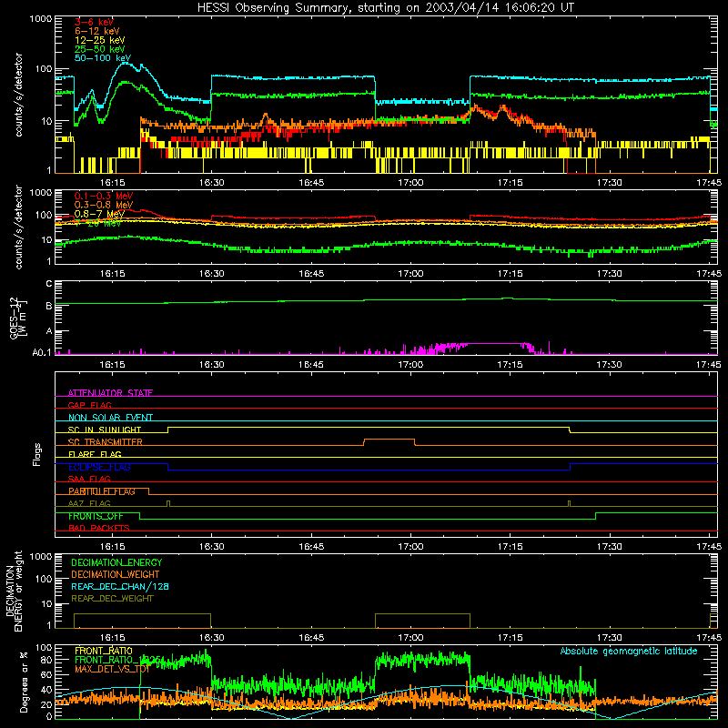Click the green 25-50 keV legend entry
728x728 pixels.
click(100, 49)
